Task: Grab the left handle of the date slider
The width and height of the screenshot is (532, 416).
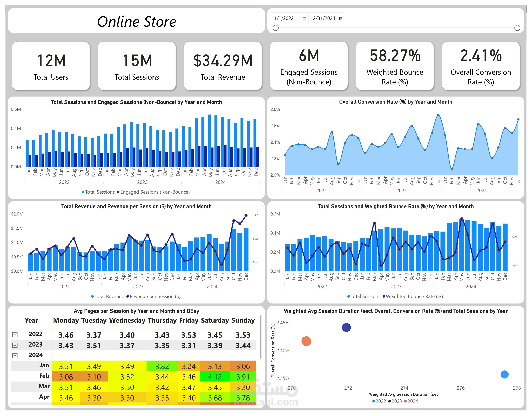Action: click(275, 28)
